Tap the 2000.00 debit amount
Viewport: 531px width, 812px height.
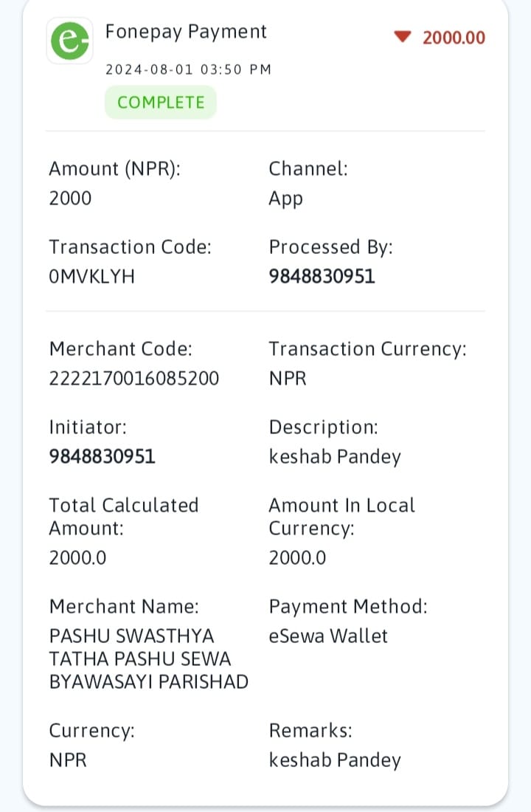pos(454,38)
